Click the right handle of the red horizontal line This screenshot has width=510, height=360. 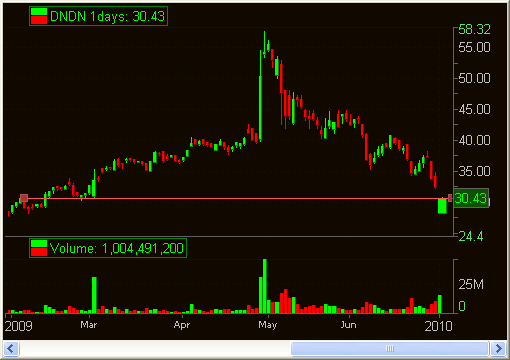coord(450,198)
